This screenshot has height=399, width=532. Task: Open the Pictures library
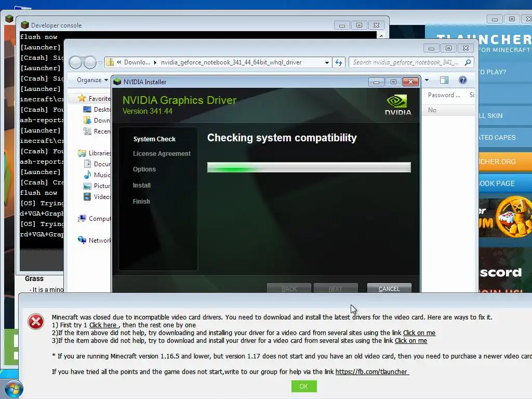point(97,185)
